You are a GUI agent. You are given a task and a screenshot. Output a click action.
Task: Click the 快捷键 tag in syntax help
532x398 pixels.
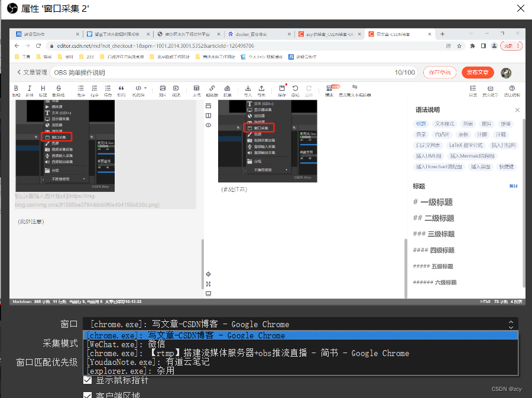[x=506, y=167]
